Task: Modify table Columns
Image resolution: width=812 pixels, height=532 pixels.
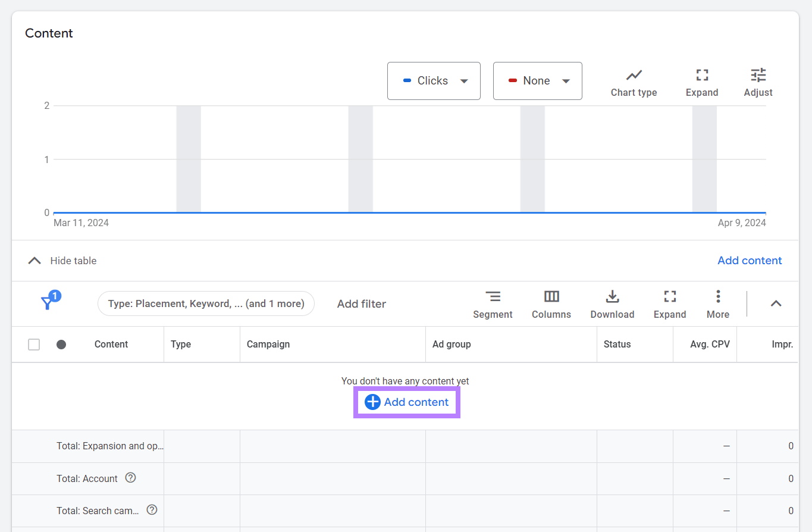Action: click(x=551, y=304)
